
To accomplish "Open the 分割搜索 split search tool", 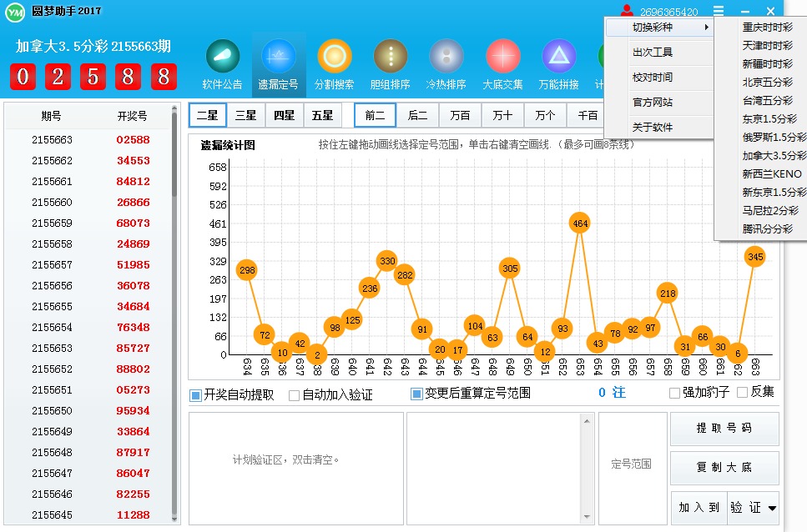I will tap(334, 63).
